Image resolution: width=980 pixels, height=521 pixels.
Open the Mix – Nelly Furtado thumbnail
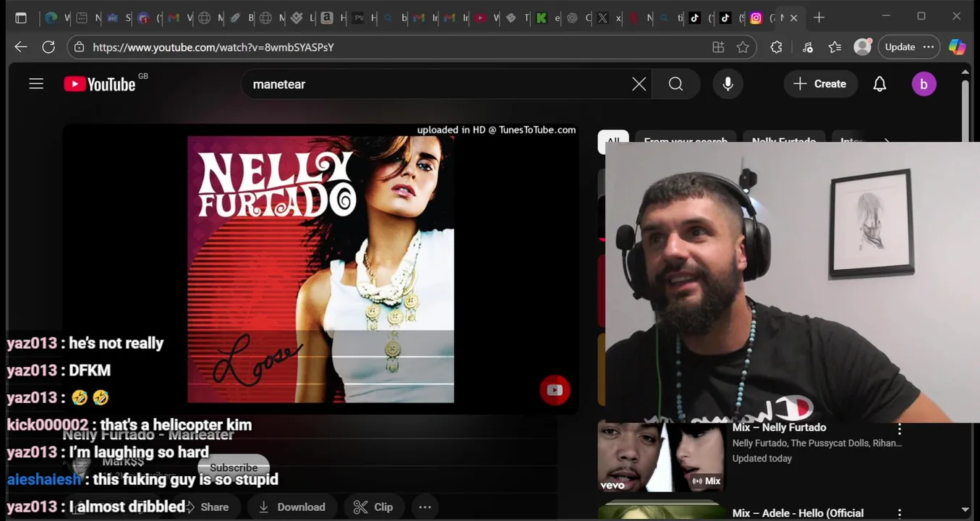(x=661, y=457)
